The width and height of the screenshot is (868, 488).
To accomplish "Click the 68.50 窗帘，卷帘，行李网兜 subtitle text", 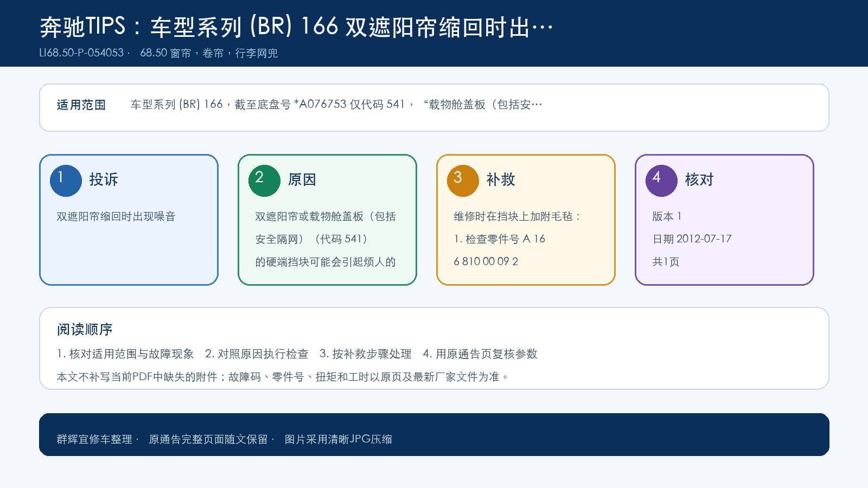I will click(x=209, y=53).
